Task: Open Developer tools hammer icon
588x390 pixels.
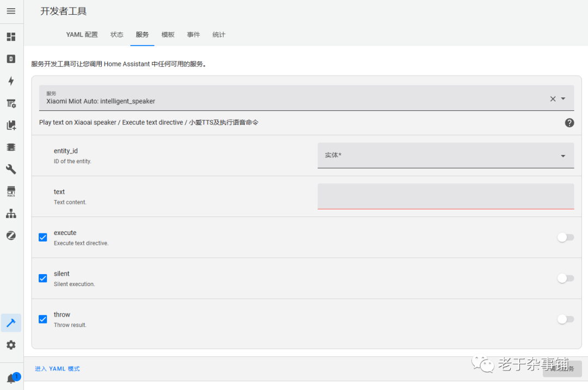Action: 11,323
